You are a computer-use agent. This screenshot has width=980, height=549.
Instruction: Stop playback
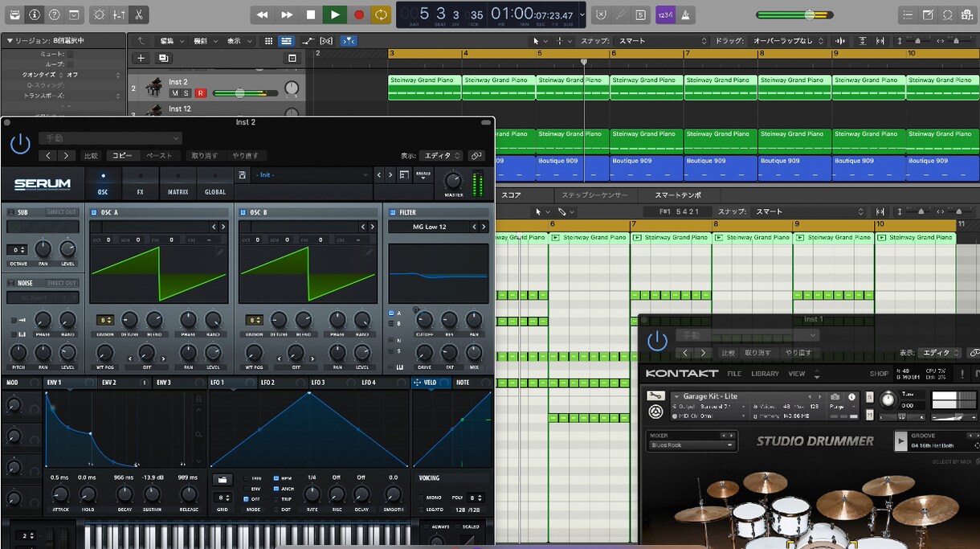(x=311, y=14)
